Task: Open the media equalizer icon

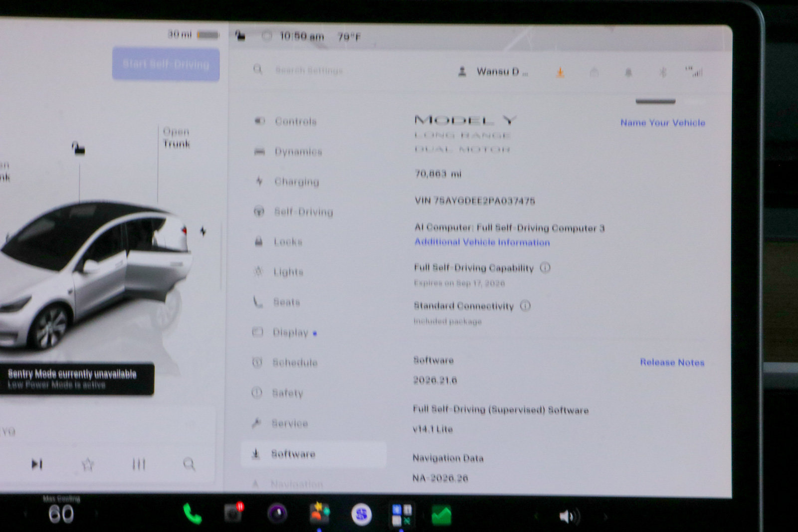Action: (139, 465)
